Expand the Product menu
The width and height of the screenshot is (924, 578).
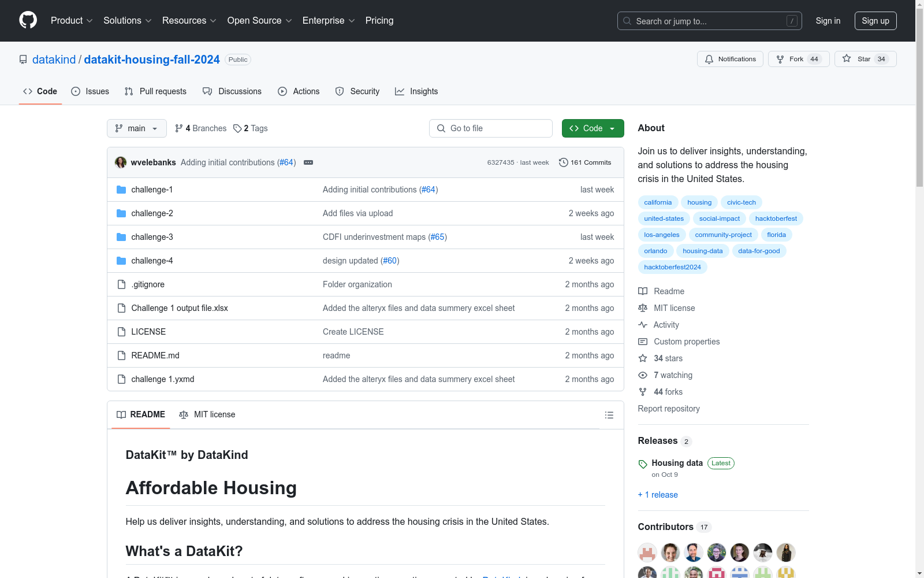[x=72, y=21]
